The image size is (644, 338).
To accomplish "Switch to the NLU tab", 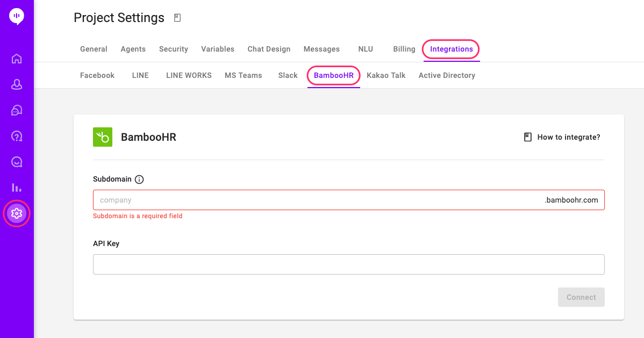I will pyautogui.click(x=366, y=49).
